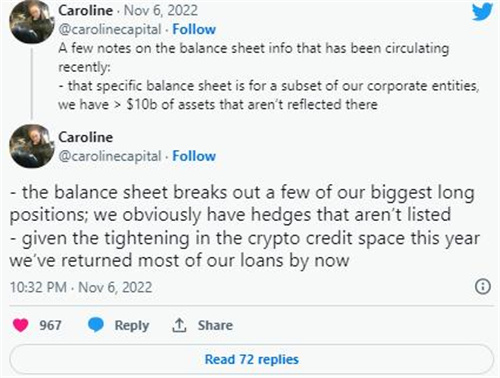Image resolution: width=500 pixels, height=378 pixels.
Task: Click the Twitter bird logo
Action: [x=482, y=12]
